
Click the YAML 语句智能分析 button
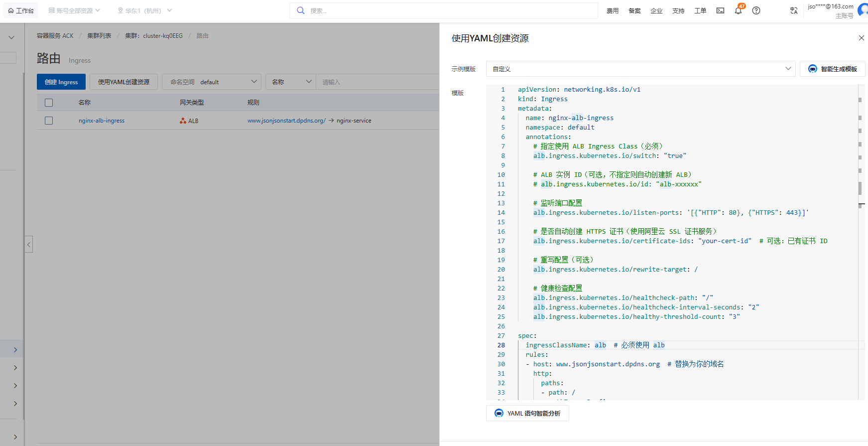coord(527,413)
